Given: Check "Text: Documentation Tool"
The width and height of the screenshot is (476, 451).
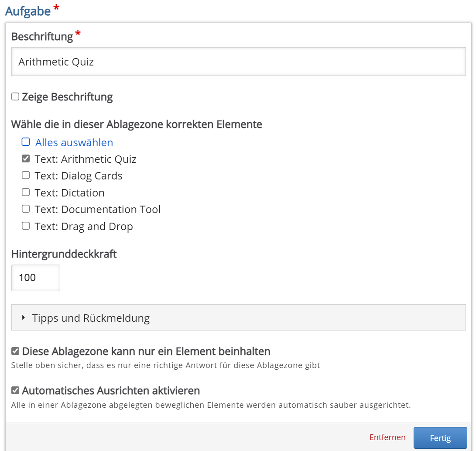Looking at the screenshot, I should [x=25, y=209].
